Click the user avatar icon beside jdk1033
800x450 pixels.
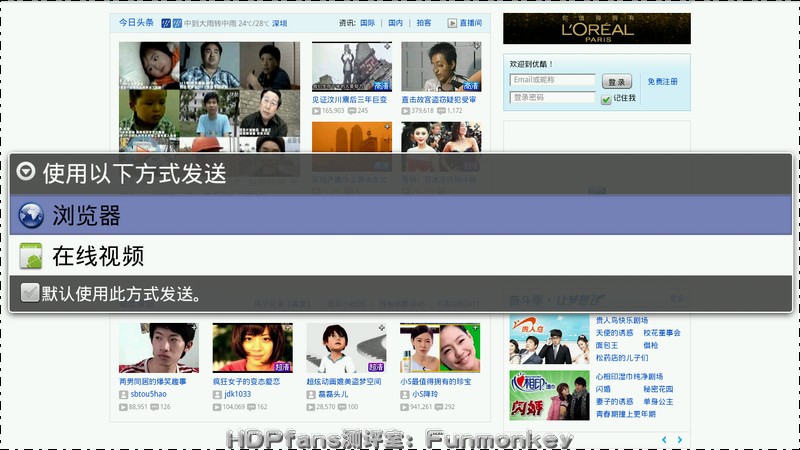pyautogui.click(x=217, y=394)
